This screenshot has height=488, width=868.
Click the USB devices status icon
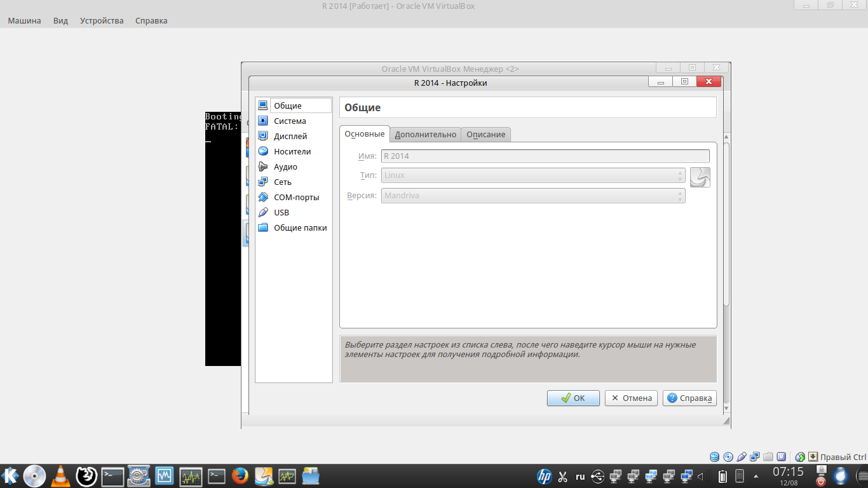pos(742,457)
